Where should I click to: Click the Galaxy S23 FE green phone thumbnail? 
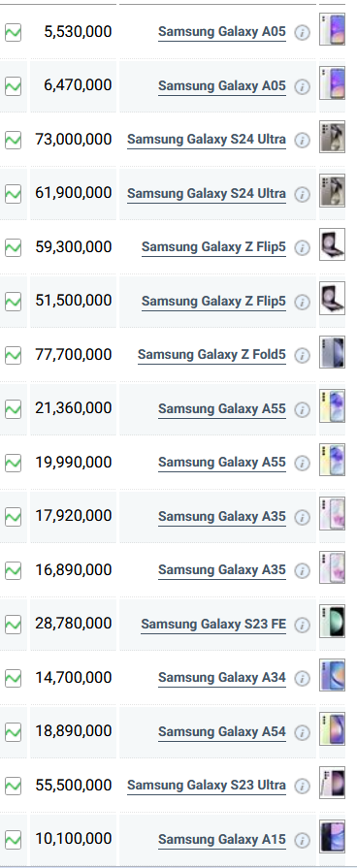pyautogui.click(x=332, y=621)
